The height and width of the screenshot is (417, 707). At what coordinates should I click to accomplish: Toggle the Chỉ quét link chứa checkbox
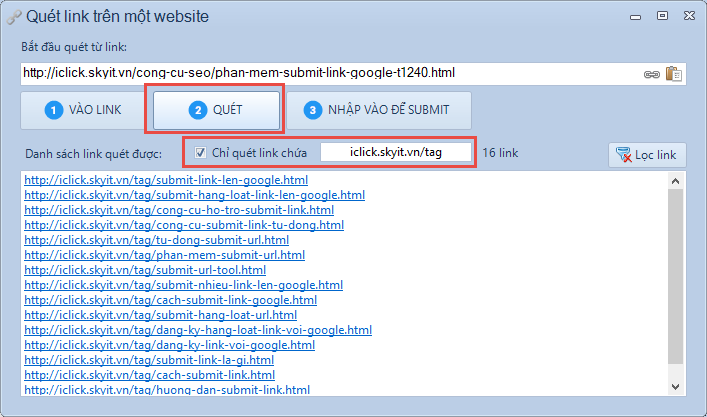[x=200, y=153]
